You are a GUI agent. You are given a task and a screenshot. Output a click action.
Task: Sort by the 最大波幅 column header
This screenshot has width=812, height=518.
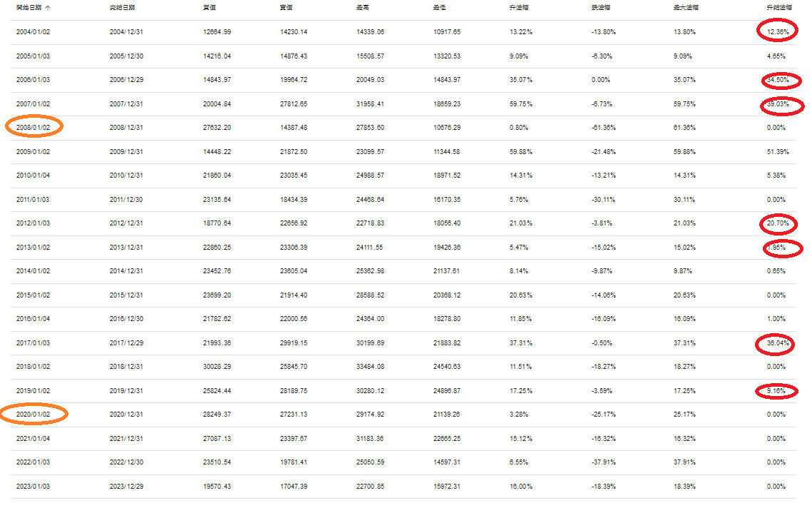[686, 8]
